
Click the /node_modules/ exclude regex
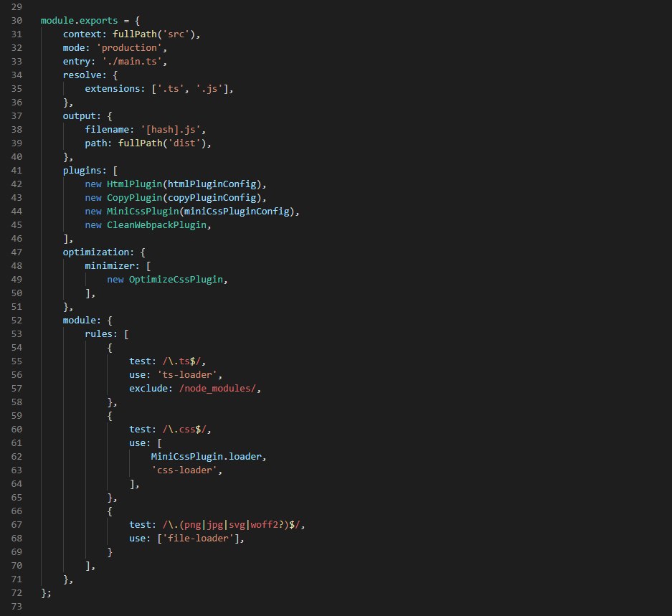tap(217, 389)
